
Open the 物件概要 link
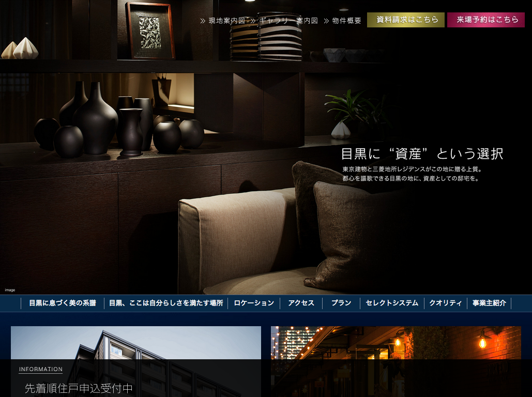point(346,21)
